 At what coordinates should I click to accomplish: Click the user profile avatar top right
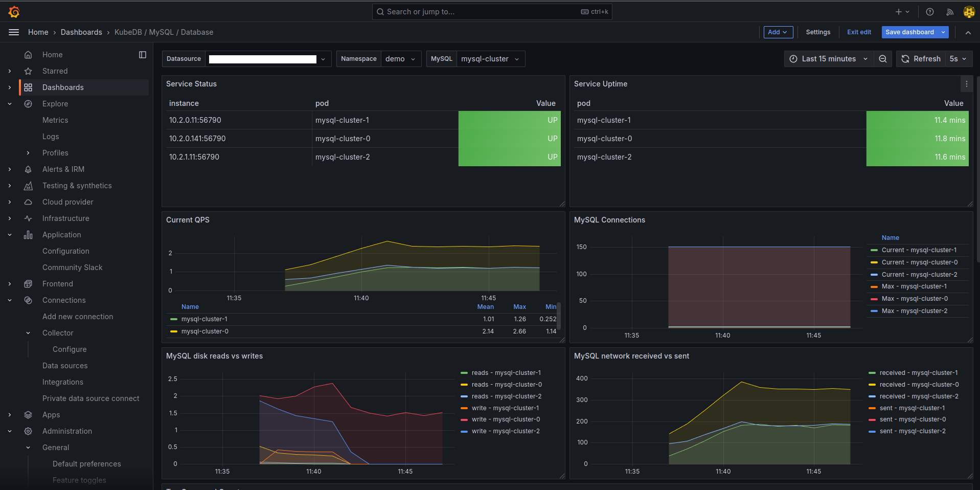tap(969, 11)
